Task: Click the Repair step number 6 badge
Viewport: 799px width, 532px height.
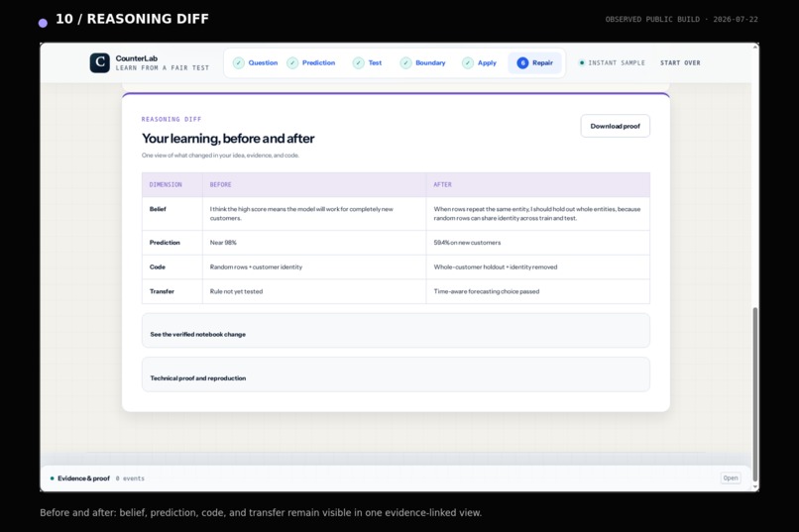Action: coord(522,63)
